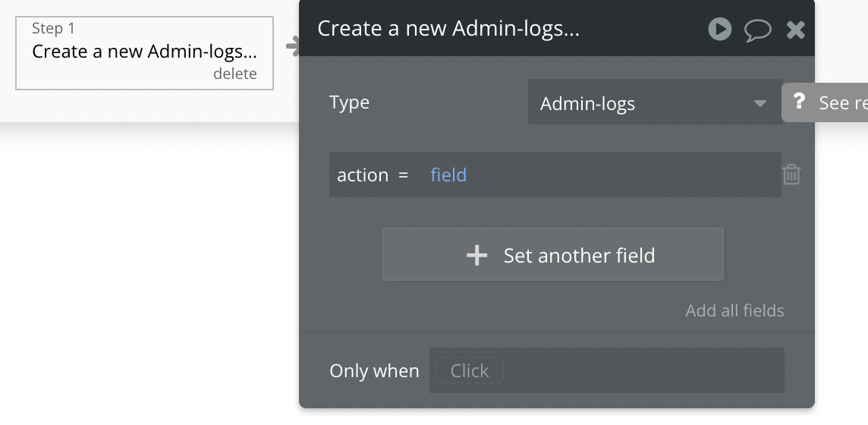The width and height of the screenshot is (868, 425).
Task: Delete the action field with the trash icon
Action: pos(791,175)
